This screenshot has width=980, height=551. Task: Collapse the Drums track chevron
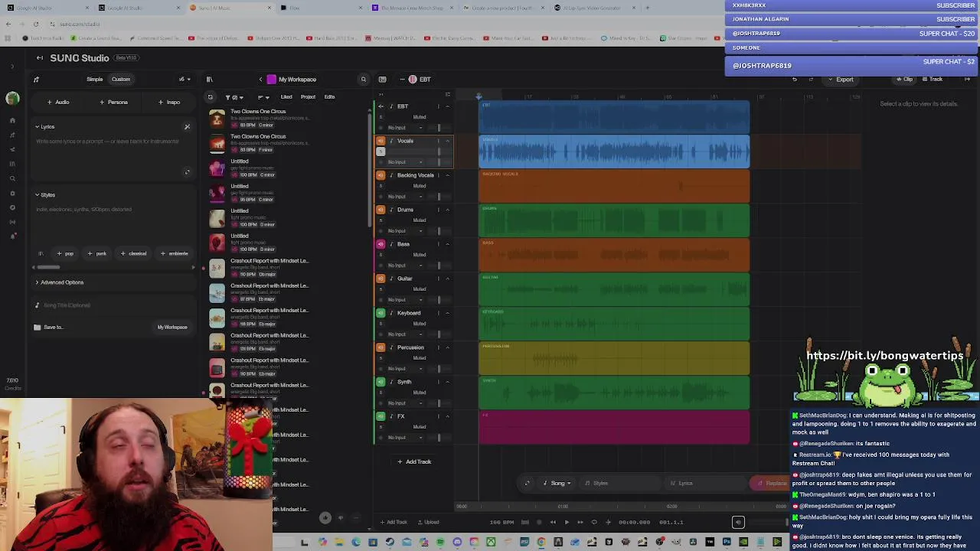click(x=448, y=210)
